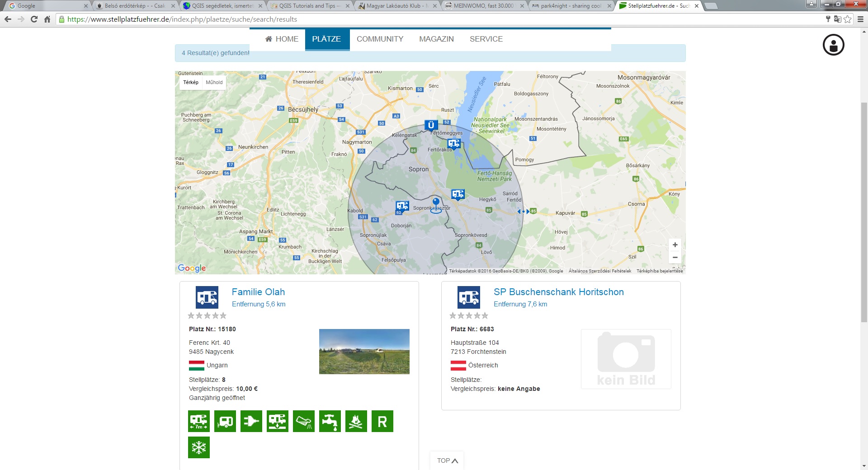Click the Google logo on map
Image resolution: width=868 pixels, height=470 pixels.
192,268
